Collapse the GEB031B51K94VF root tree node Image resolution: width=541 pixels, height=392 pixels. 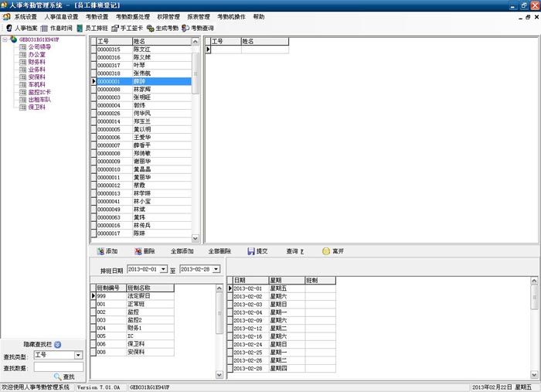(x=5, y=39)
